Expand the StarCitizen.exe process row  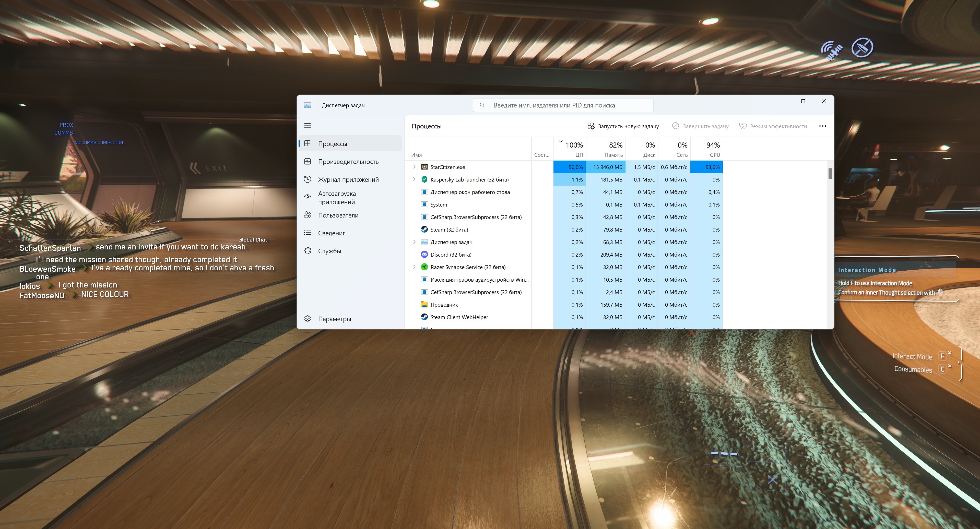(414, 167)
